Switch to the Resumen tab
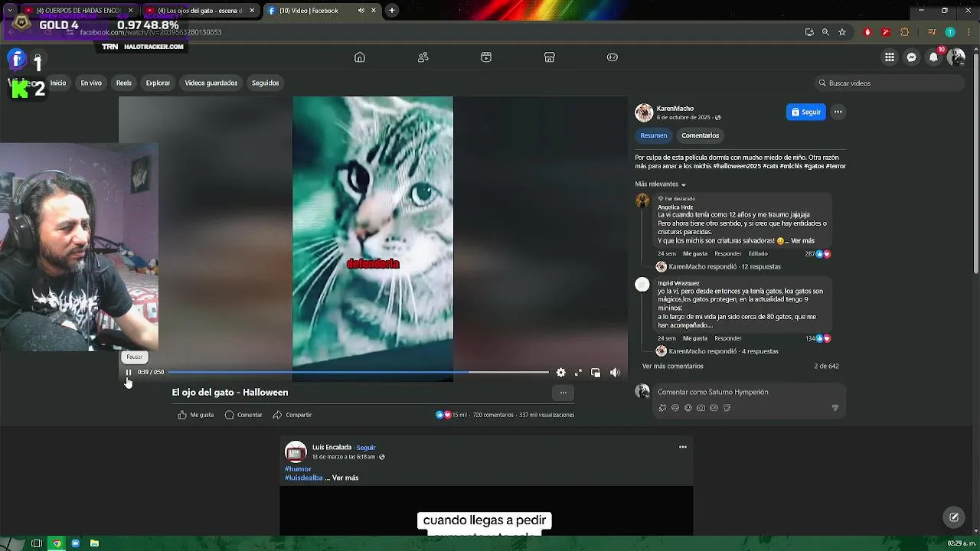 pyautogui.click(x=654, y=135)
